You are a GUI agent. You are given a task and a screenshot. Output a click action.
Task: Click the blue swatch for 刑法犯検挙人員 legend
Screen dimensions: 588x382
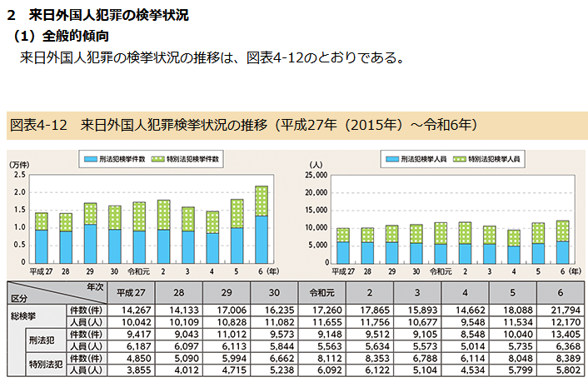[x=392, y=159]
